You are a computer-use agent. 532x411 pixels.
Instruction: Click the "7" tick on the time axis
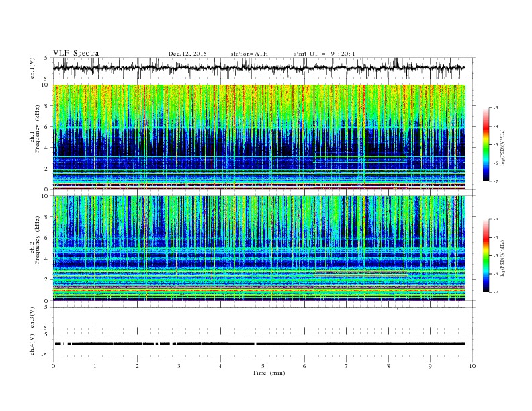[x=346, y=366]
